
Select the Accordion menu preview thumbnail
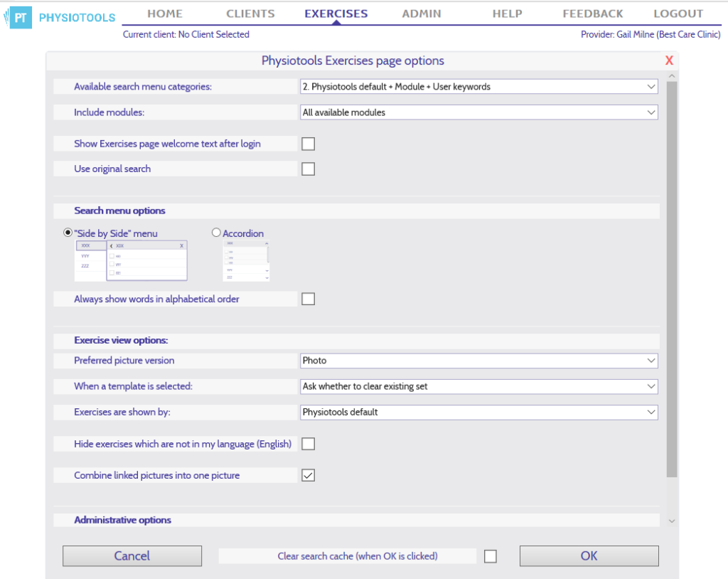[x=246, y=260]
